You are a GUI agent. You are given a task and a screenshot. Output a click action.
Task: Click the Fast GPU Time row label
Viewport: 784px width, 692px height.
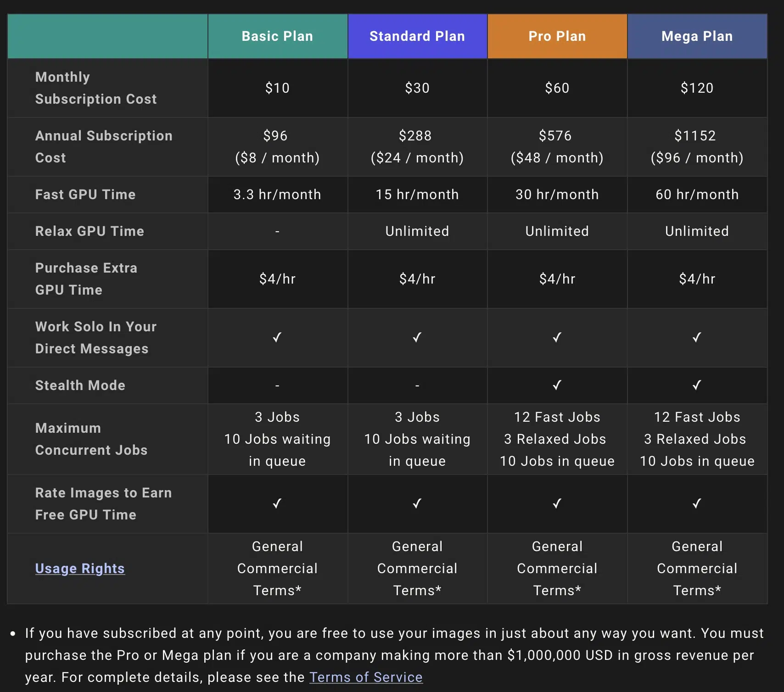pyautogui.click(x=85, y=195)
